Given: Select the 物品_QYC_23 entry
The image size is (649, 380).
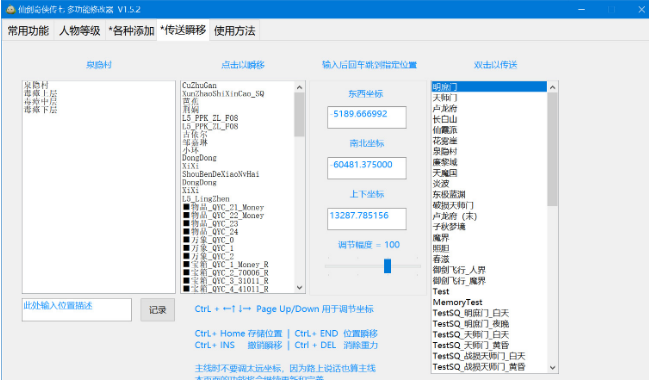Looking at the screenshot, I should [x=211, y=224].
